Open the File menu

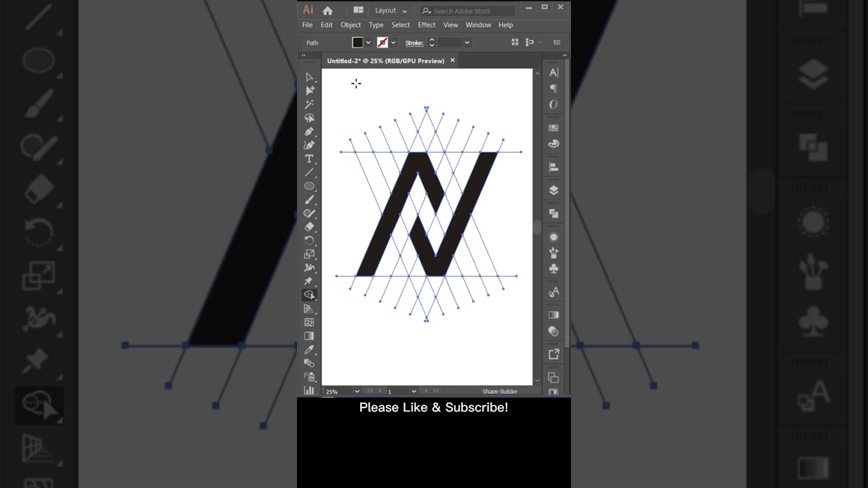[307, 25]
